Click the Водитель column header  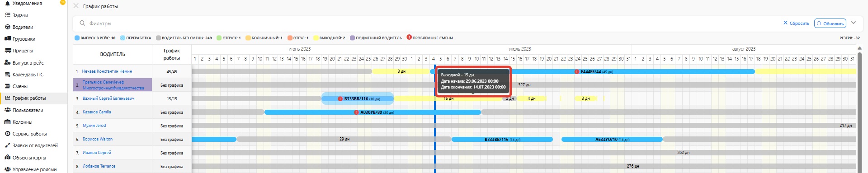click(x=113, y=54)
